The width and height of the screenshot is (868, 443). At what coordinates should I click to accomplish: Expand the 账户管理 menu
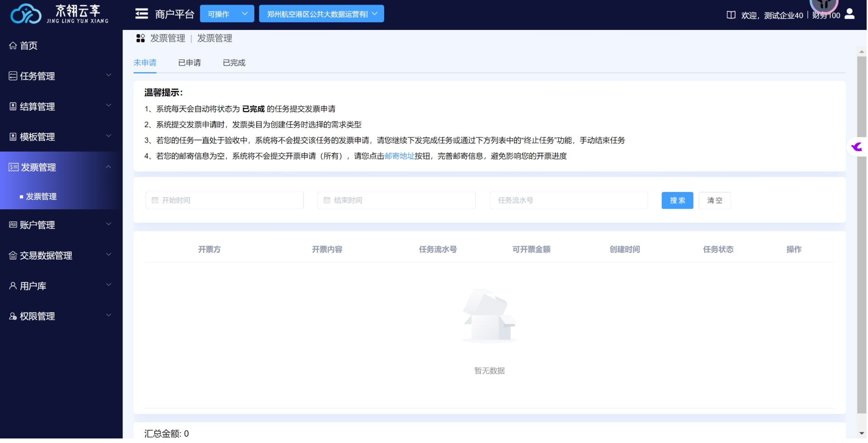pos(61,225)
